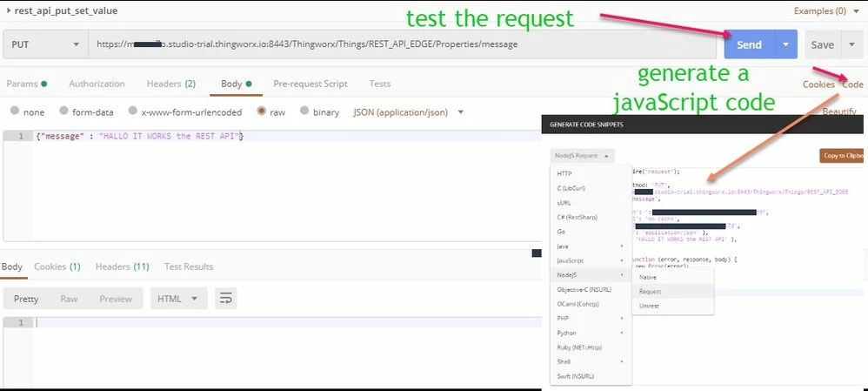Select the Raw response view
The width and height of the screenshot is (868, 391).
pyautogui.click(x=69, y=299)
